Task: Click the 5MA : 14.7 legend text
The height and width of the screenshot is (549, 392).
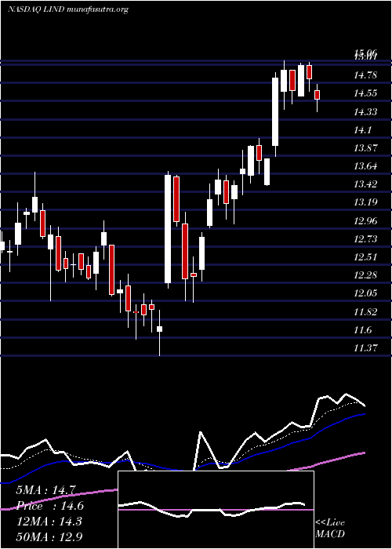Action: pyautogui.click(x=45, y=490)
